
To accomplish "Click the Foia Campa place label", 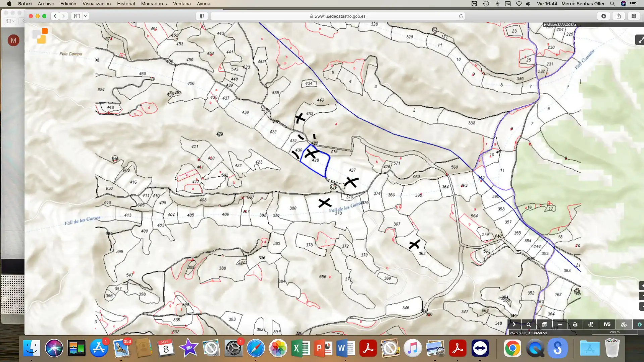I will [x=71, y=54].
